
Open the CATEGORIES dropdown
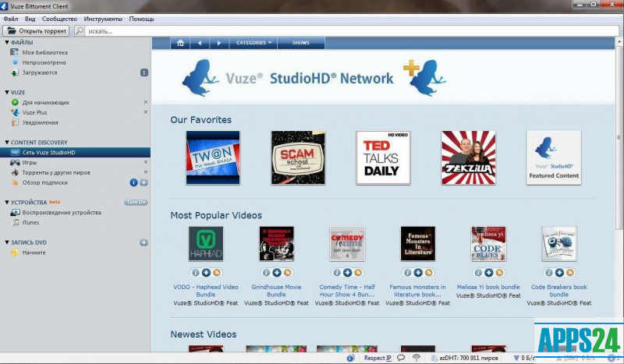[x=253, y=43]
